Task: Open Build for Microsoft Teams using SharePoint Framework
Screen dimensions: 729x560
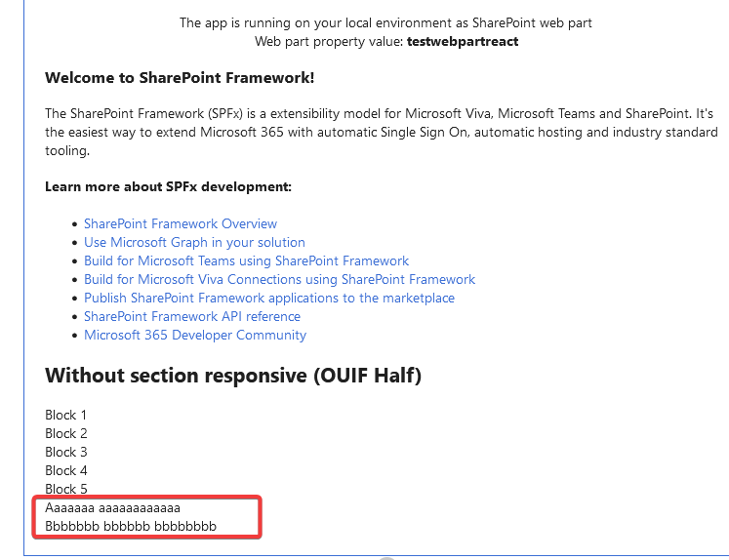Action: (x=246, y=260)
